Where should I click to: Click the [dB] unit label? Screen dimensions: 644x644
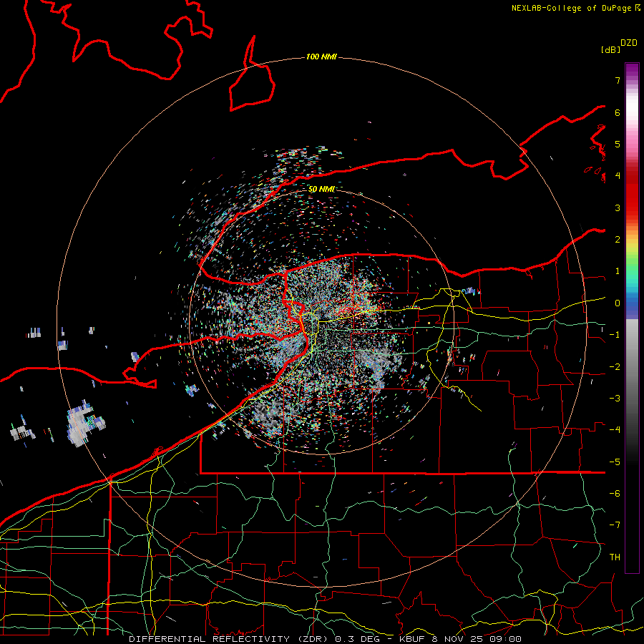(x=611, y=49)
